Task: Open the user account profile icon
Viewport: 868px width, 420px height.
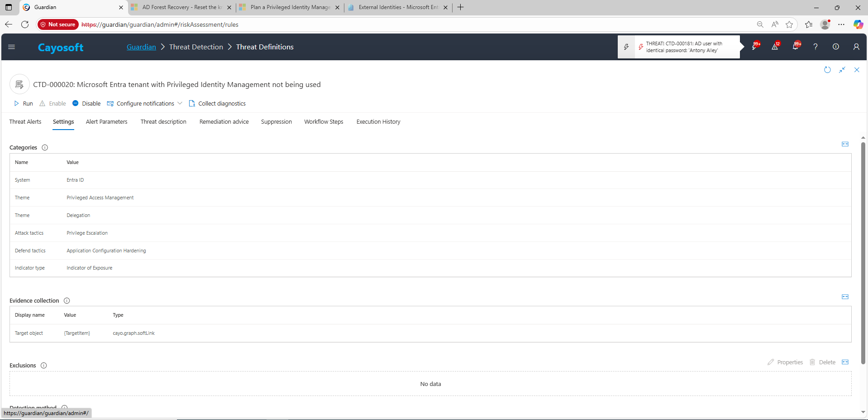Action: (856, 47)
